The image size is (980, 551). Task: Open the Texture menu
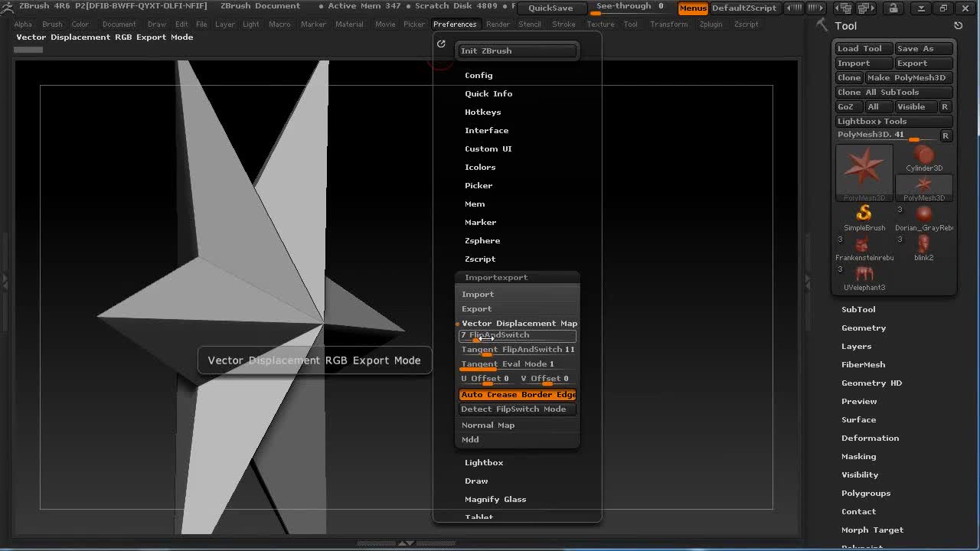pyautogui.click(x=600, y=24)
